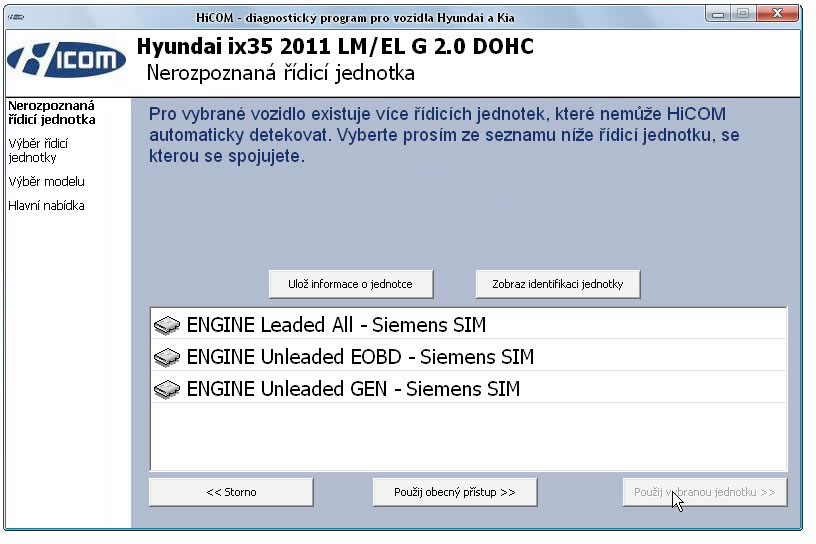816x544 pixels.
Task: Click the HiCOM logo
Action: 67,59
